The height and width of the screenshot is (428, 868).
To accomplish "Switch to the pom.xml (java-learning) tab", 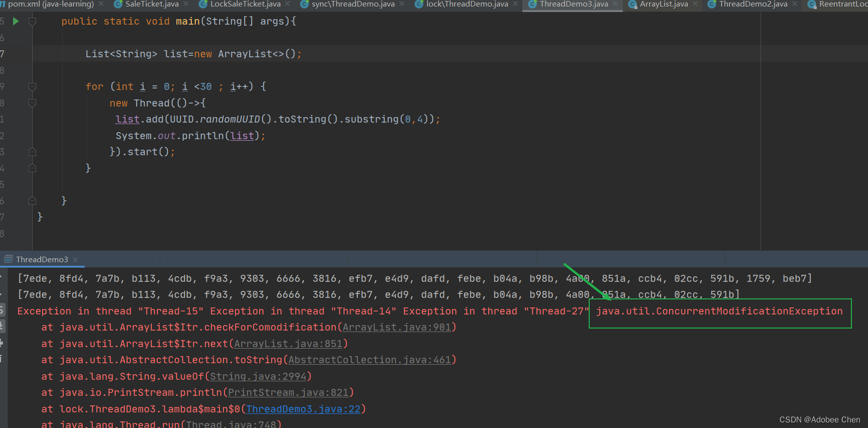I will (51, 4).
